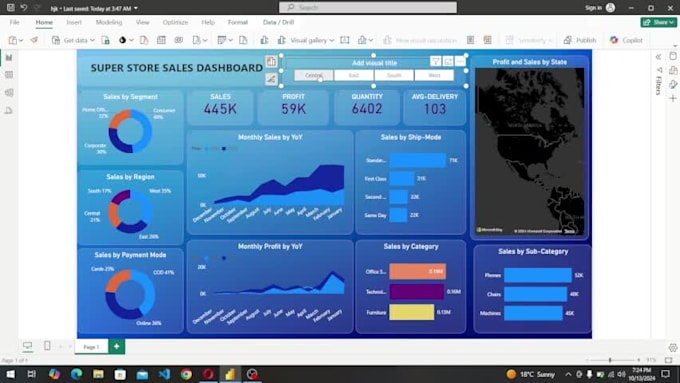Click Fit to page icon

coord(668,360)
